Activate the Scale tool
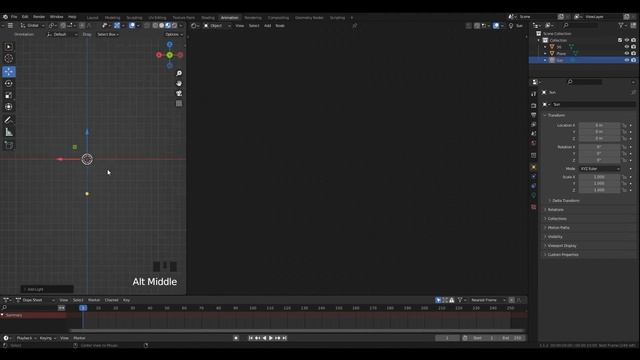The image size is (640, 360). [9, 95]
